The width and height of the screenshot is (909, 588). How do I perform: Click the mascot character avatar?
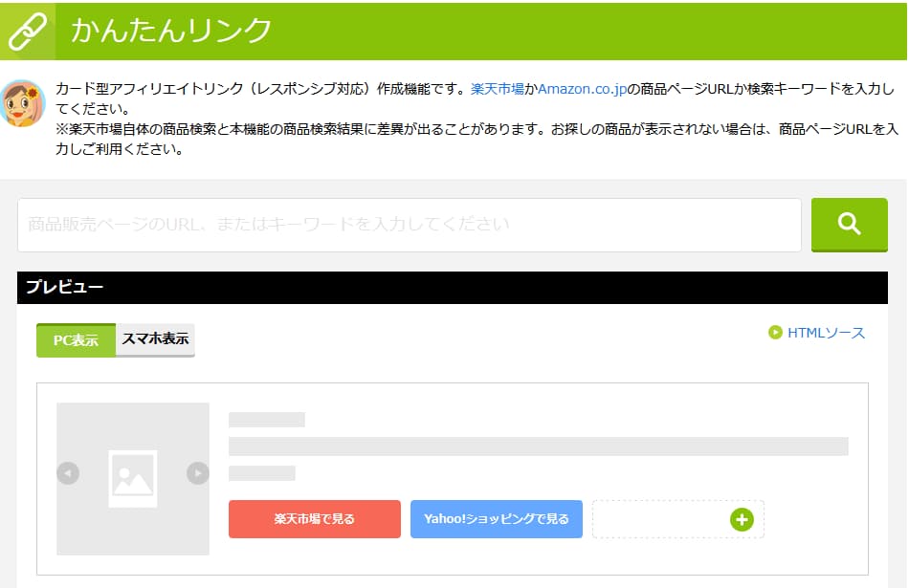(x=23, y=103)
